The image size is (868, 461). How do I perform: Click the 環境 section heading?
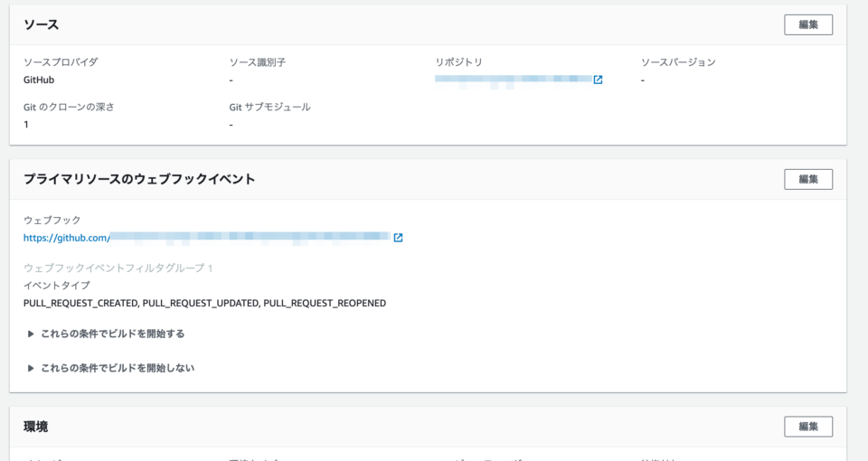point(36,427)
